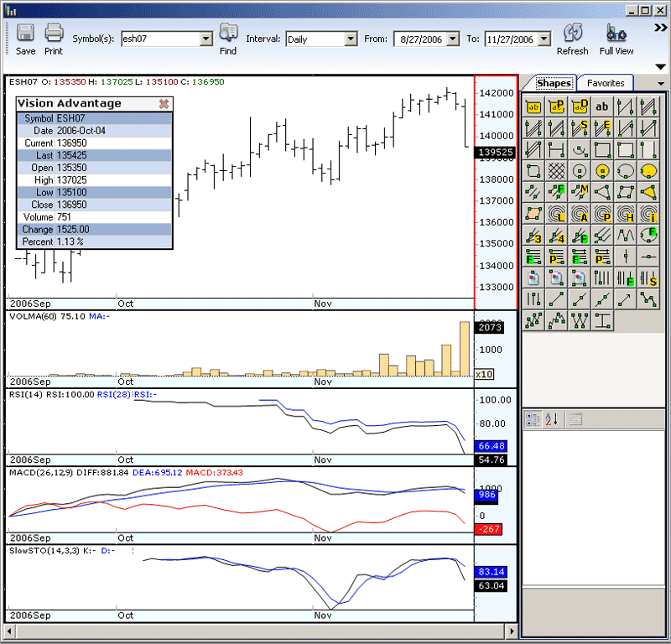Screen dimensions: 671x644
Task: Click the VOLMA(60) indicator label
Action: [x=33, y=316]
